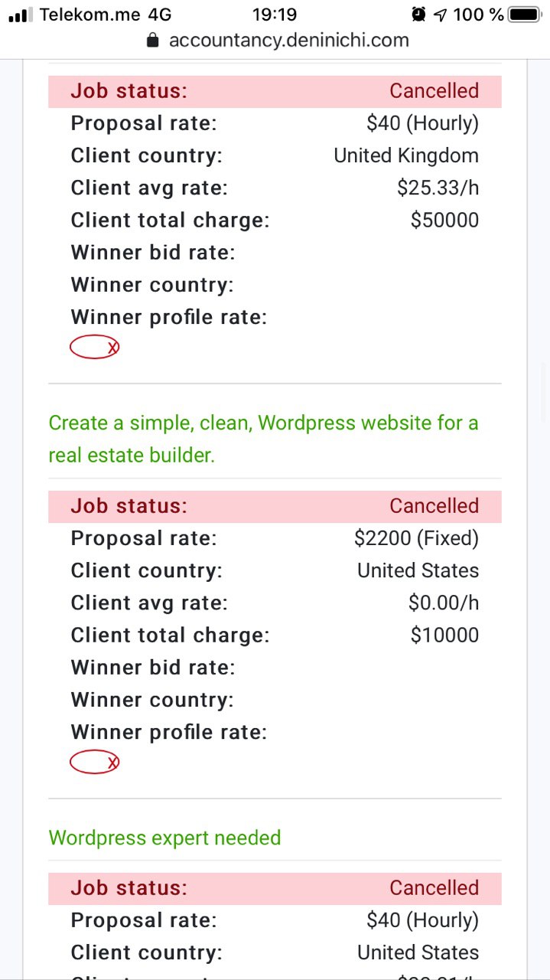550x980 pixels.
Task: Tap United Kingdom client country value
Action: pos(406,155)
